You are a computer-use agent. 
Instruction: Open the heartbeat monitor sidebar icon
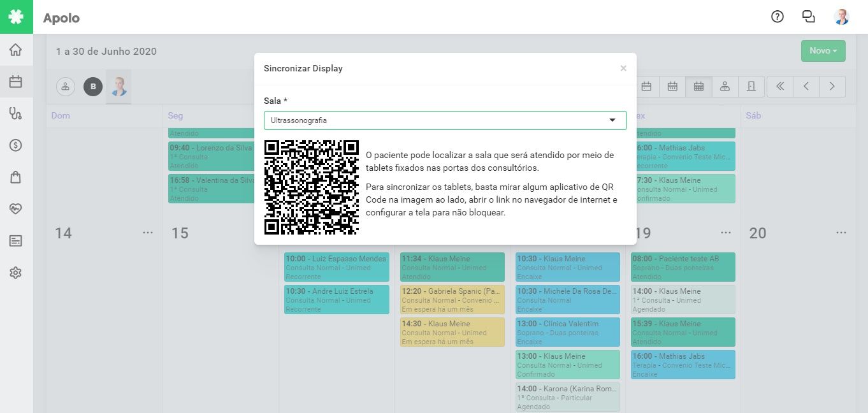pos(16,209)
